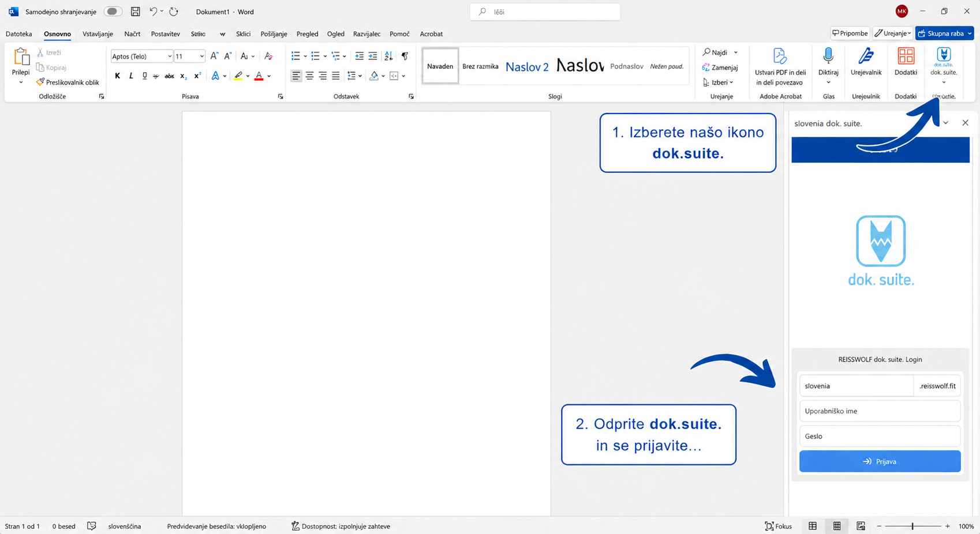Close the slovenia dok. suite pane

tap(965, 123)
